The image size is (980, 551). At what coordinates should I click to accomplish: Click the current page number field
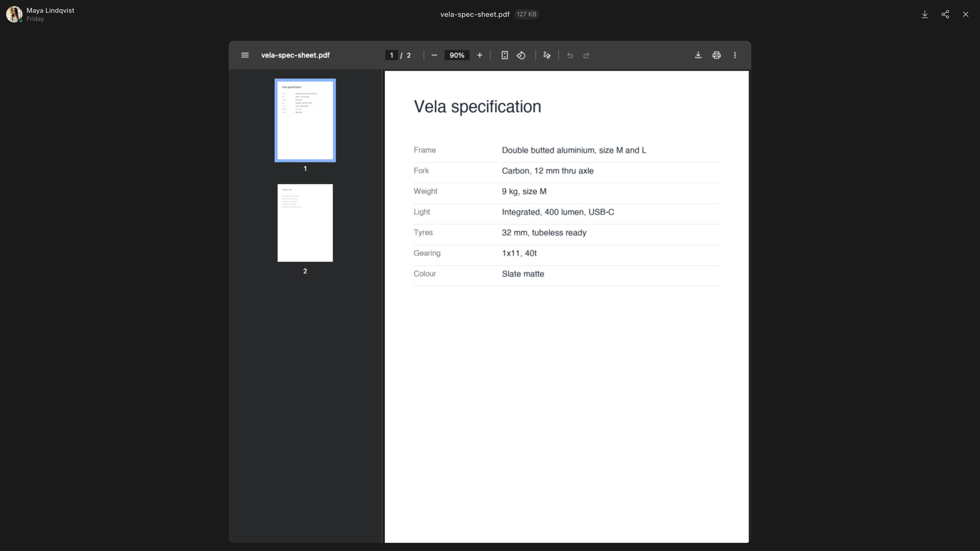point(391,55)
